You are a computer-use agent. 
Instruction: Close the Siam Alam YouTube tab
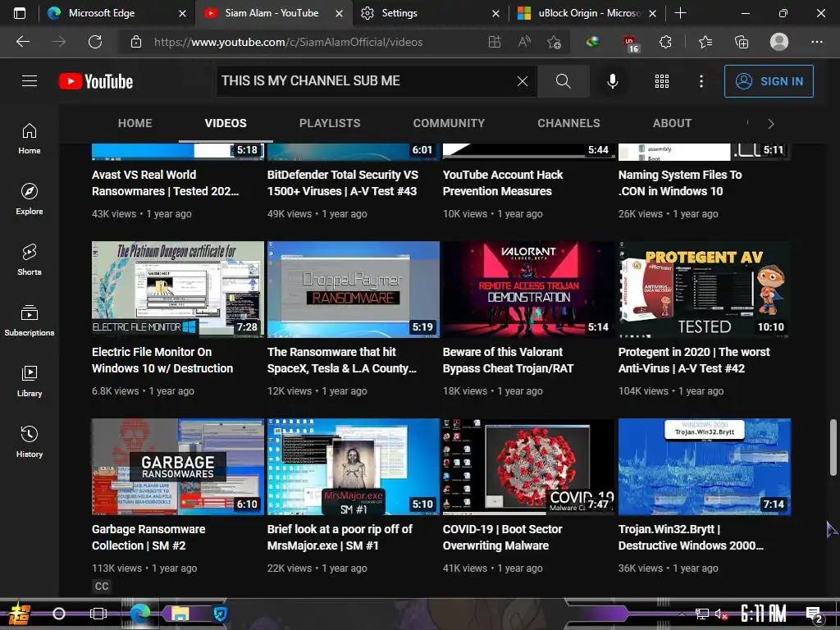(x=339, y=13)
